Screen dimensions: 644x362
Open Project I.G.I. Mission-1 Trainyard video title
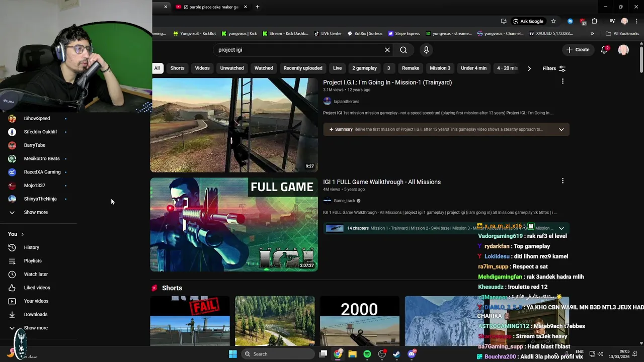[387, 82]
